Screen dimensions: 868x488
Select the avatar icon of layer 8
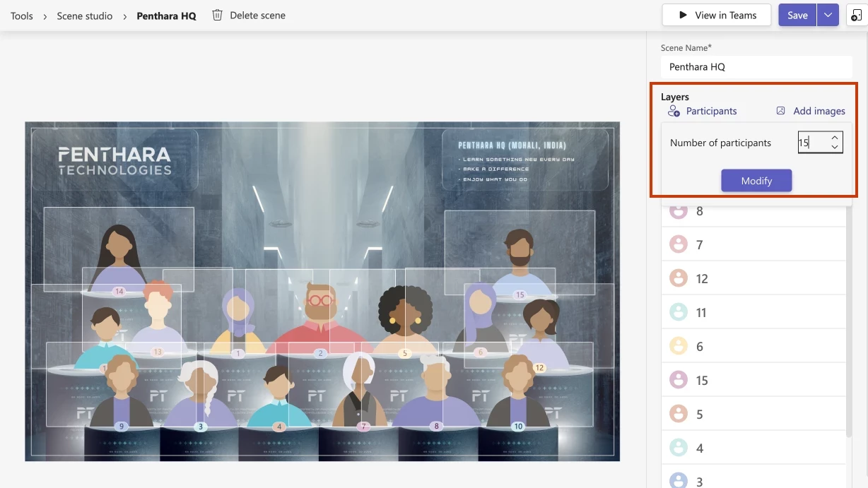click(679, 210)
